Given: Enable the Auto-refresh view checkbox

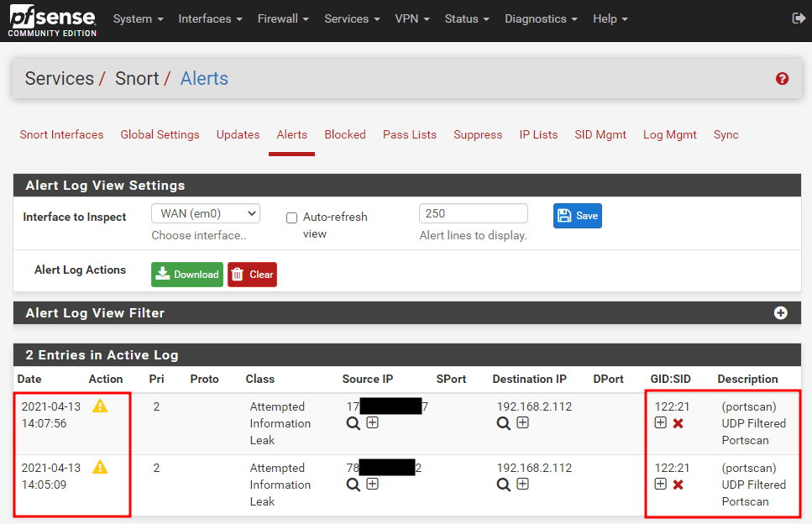Looking at the screenshot, I should point(292,217).
